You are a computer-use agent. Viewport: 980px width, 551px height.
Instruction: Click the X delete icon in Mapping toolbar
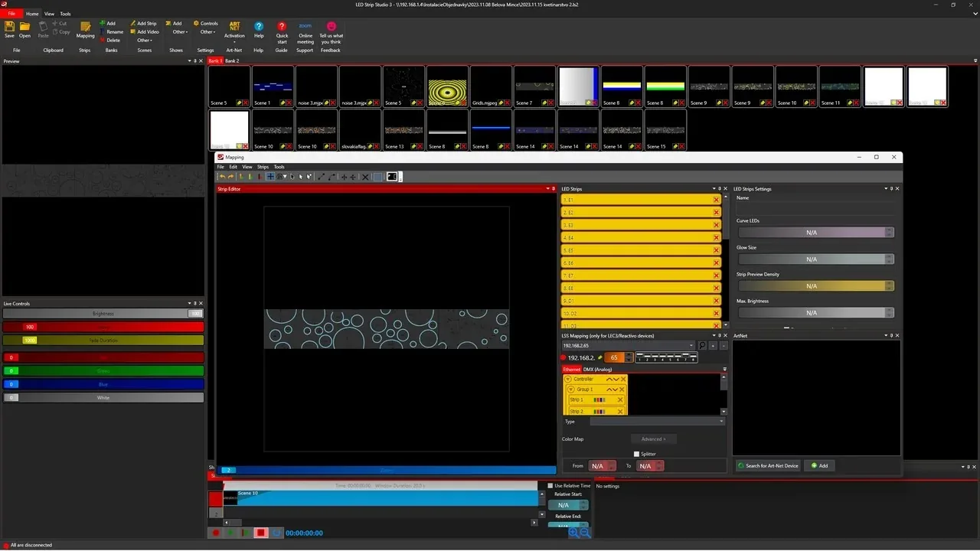[x=365, y=177]
